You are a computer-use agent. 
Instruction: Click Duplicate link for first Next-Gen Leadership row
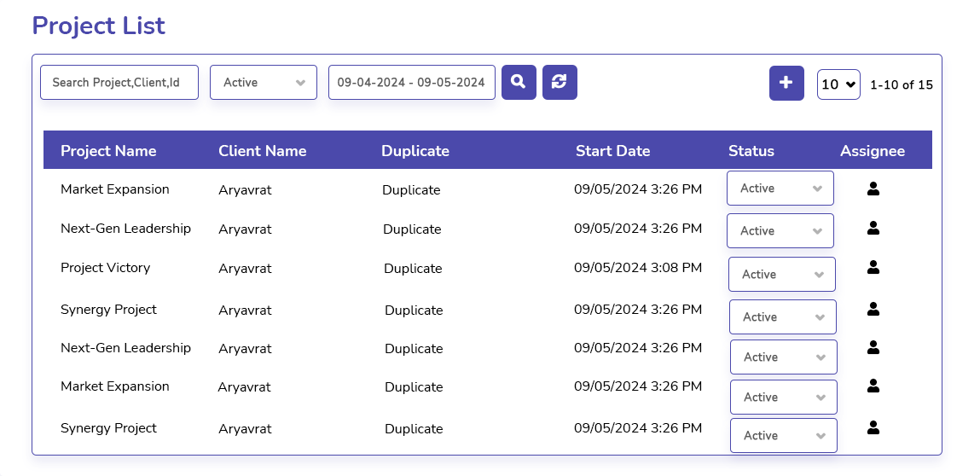(x=412, y=229)
